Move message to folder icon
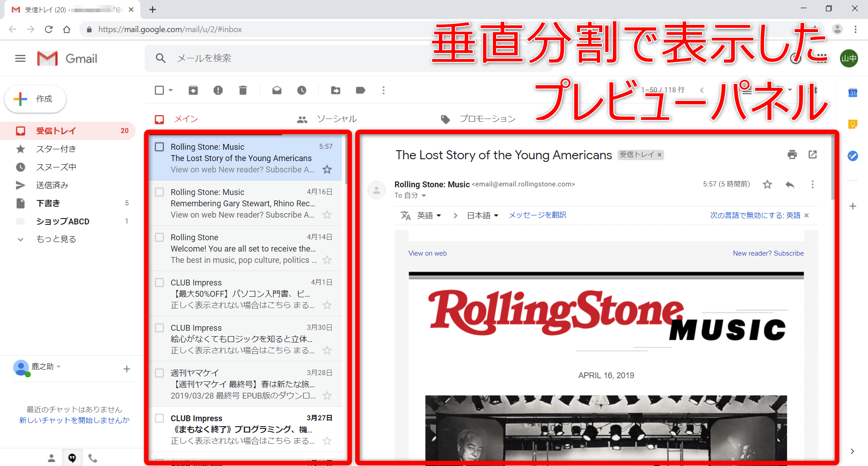The image size is (868, 466). pyautogui.click(x=335, y=90)
